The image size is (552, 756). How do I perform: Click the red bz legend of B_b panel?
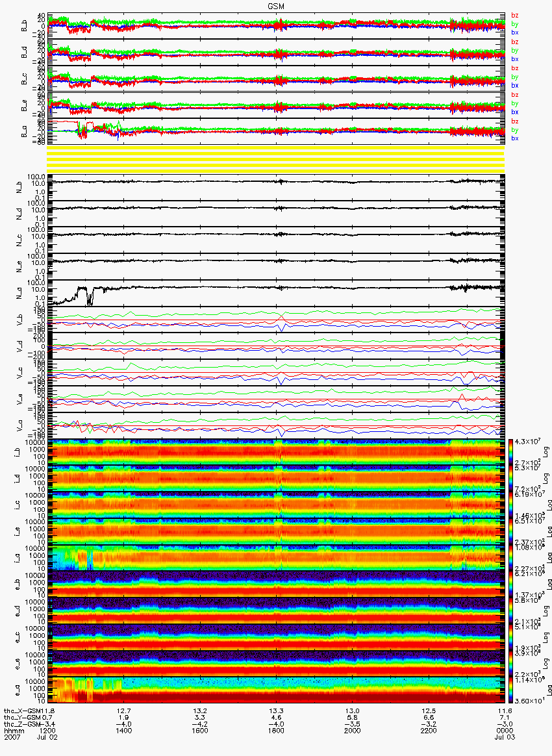click(x=515, y=16)
